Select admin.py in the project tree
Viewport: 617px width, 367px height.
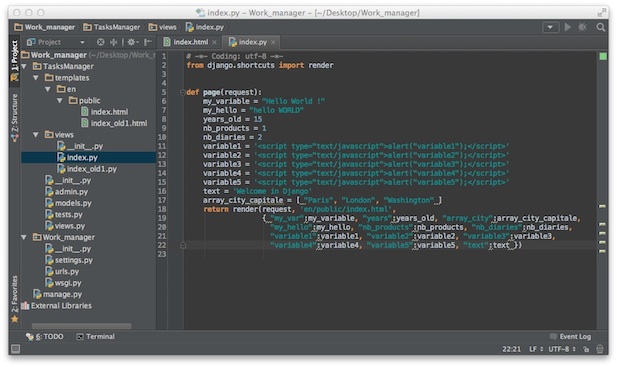pyautogui.click(x=67, y=192)
